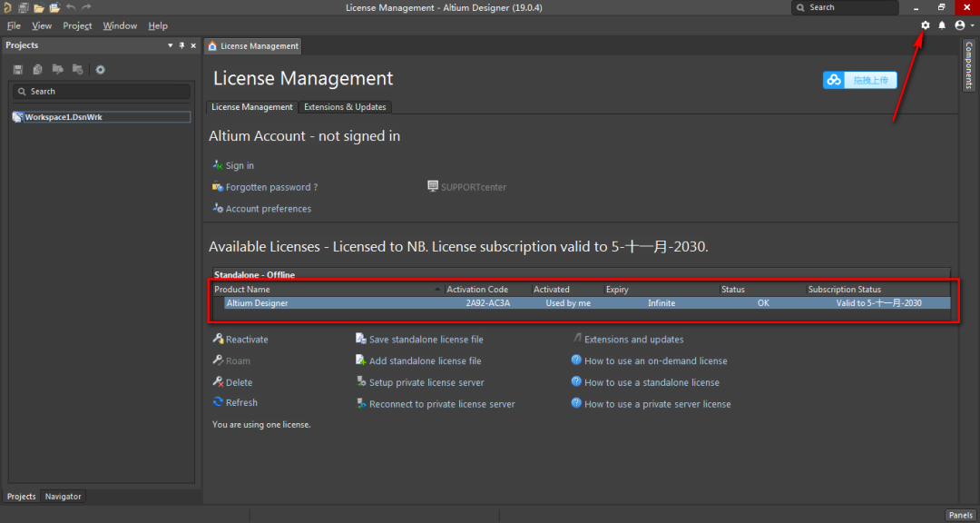Image resolution: width=980 pixels, height=523 pixels.
Task: Open the user account dropdown
Action: (x=965, y=25)
